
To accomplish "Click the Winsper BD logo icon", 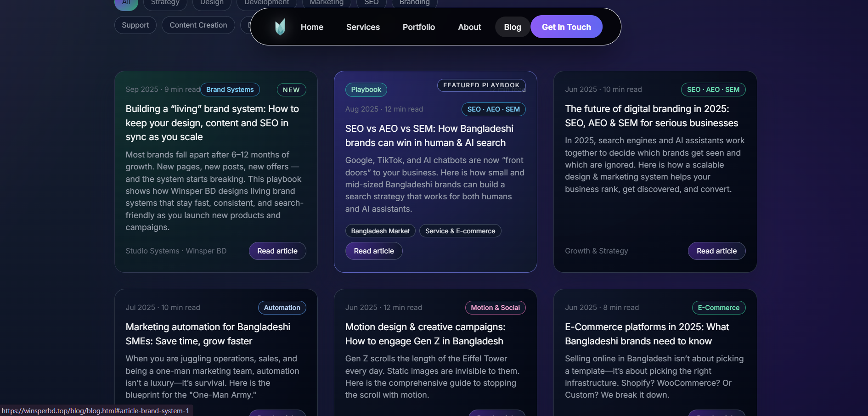I will point(280,26).
